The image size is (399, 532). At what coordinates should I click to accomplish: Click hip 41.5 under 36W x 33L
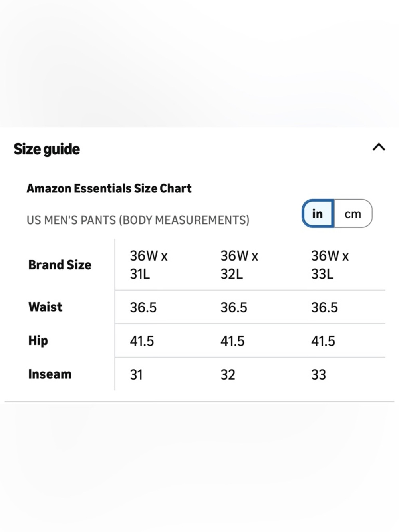323,341
